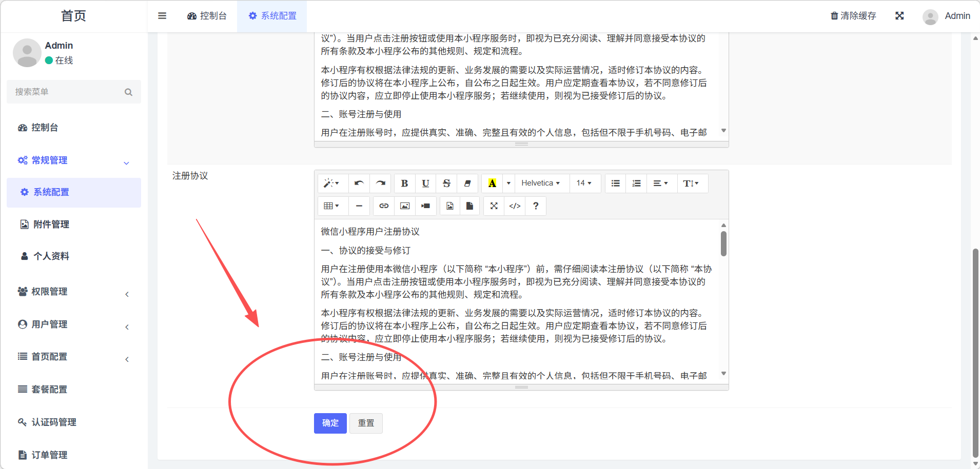Expand the 权限管理 sidebar menu

pyautogui.click(x=73, y=292)
